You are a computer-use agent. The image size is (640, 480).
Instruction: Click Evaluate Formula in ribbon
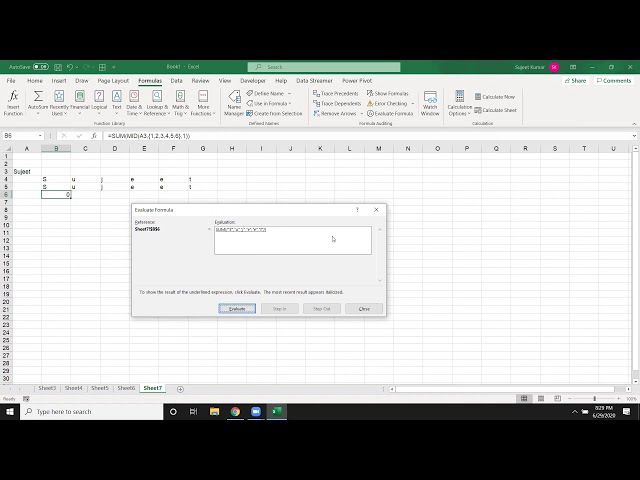point(390,113)
